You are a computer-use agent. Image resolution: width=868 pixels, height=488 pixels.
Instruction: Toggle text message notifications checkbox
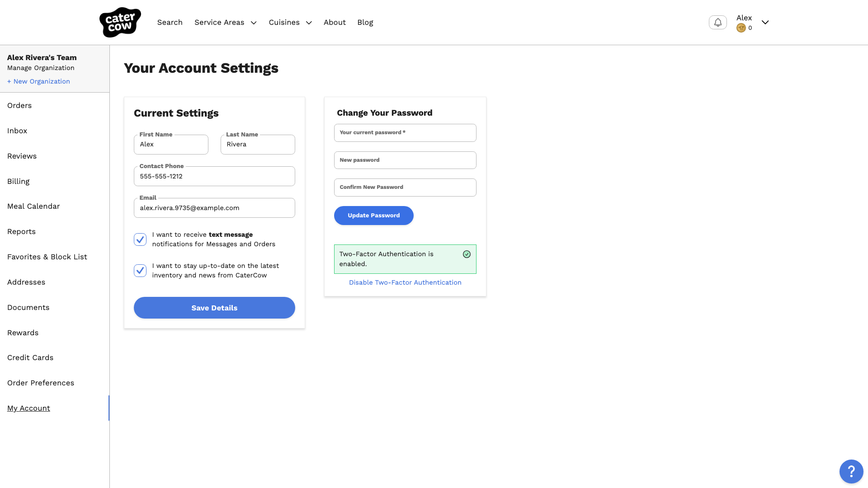coord(140,239)
